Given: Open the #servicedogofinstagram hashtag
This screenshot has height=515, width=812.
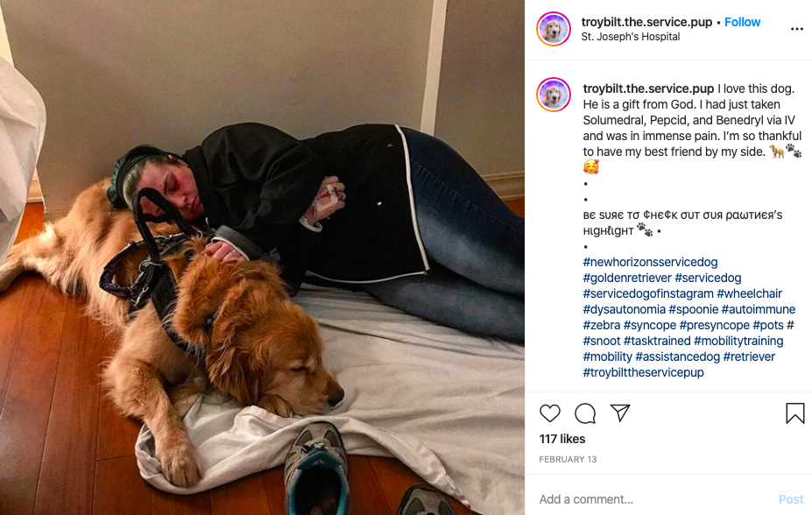Looking at the screenshot, I should click(x=648, y=293).
